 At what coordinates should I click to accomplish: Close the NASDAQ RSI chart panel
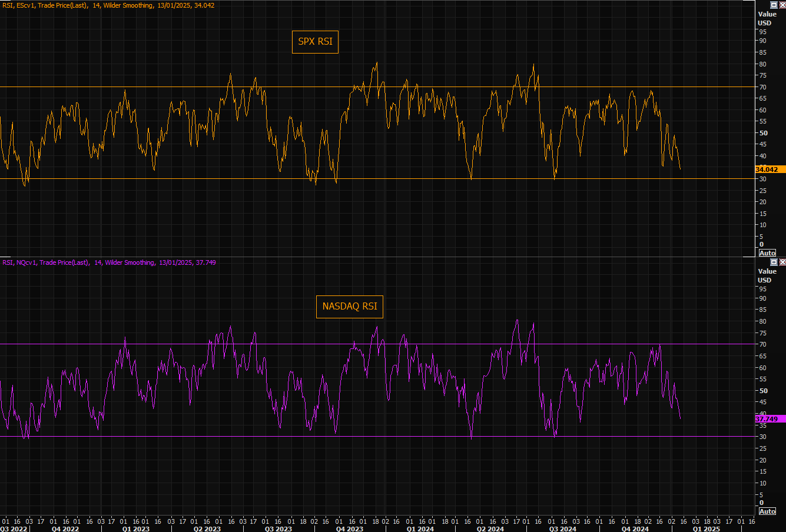pos(782,262)
